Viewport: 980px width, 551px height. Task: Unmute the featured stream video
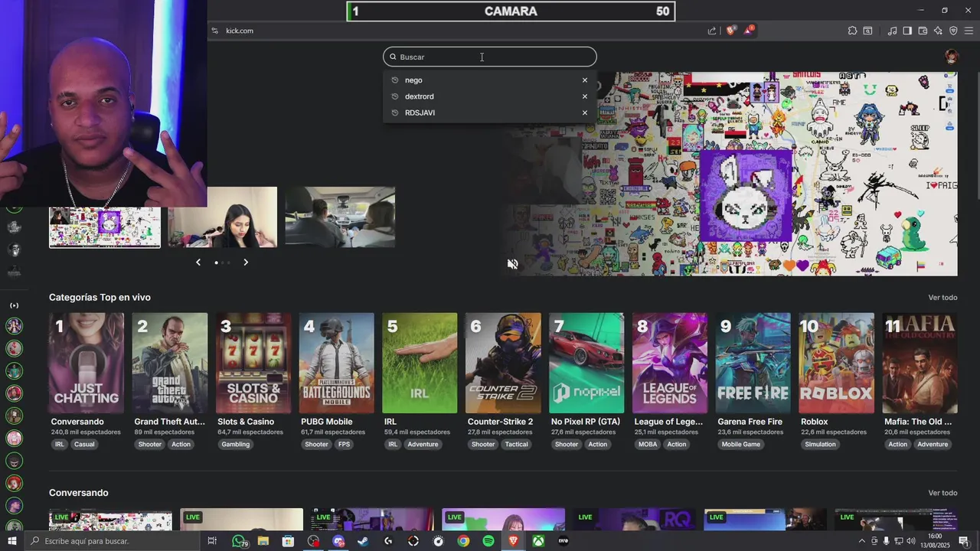click(513, 264)
